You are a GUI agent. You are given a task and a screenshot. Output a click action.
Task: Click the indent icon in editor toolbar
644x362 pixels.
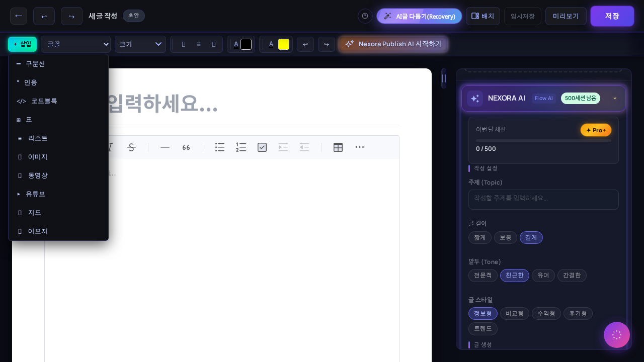pos(283,147)
